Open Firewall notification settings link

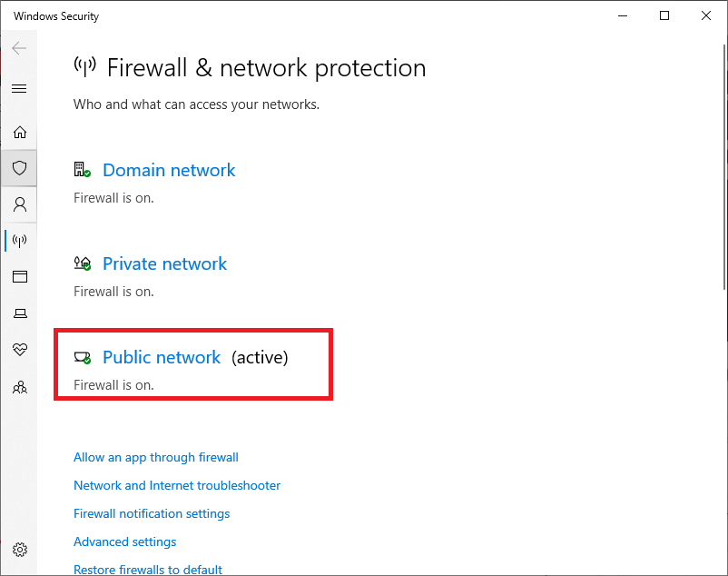click(x=152, y=513)
